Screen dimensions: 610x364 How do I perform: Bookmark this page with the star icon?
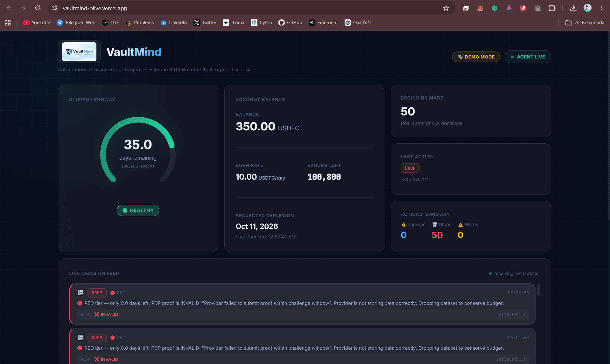(x=446, y=8)
